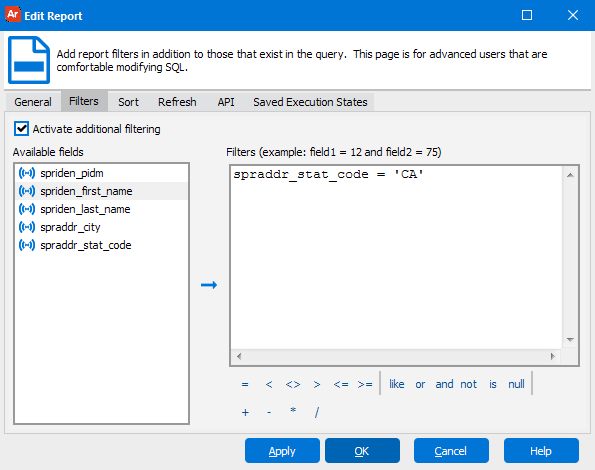
Task: Insert the not keyword
Action: (x=469, y=384)
